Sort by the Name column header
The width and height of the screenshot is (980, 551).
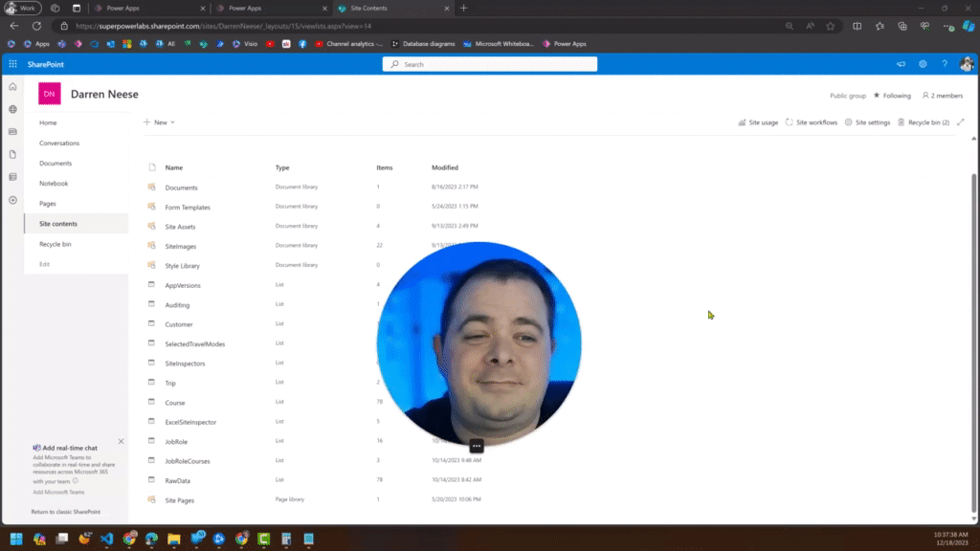[x=174, y=167]
